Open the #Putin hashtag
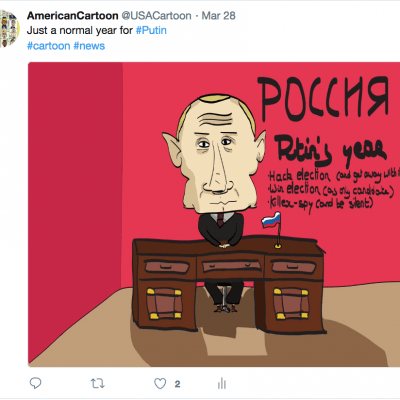 click(151, 30)
